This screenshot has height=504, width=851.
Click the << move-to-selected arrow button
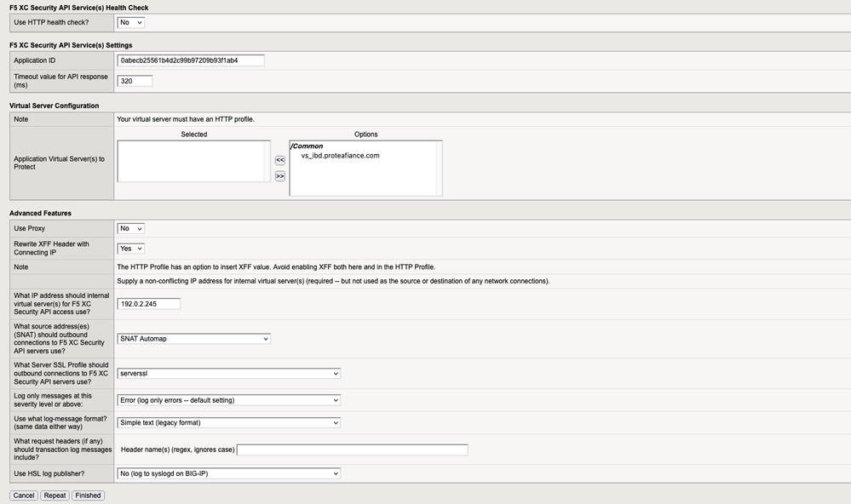279,160
